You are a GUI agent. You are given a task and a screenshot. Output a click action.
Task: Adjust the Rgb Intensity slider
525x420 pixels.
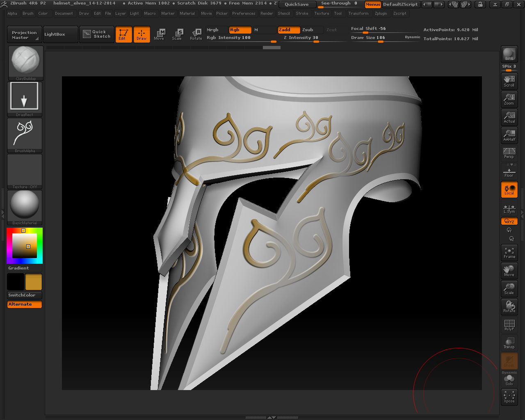(x=241, y=38)
